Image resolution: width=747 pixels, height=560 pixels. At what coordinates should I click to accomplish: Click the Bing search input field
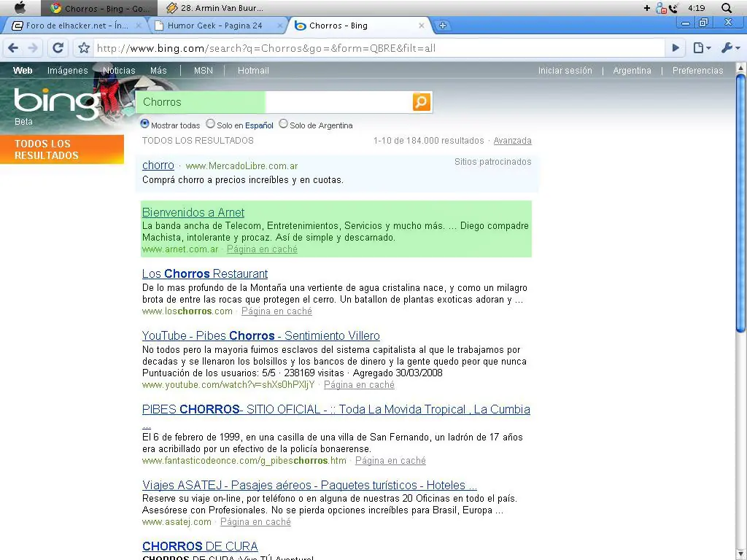click(x=274, y=102)
